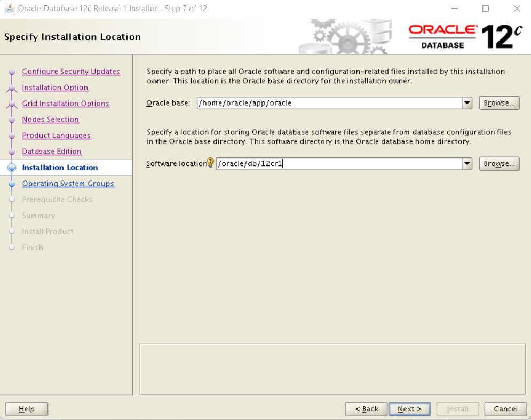The width and height of the screenshot is (531, 420).
Task: Minimize the installer window
Action: click(x=455, y=9)
